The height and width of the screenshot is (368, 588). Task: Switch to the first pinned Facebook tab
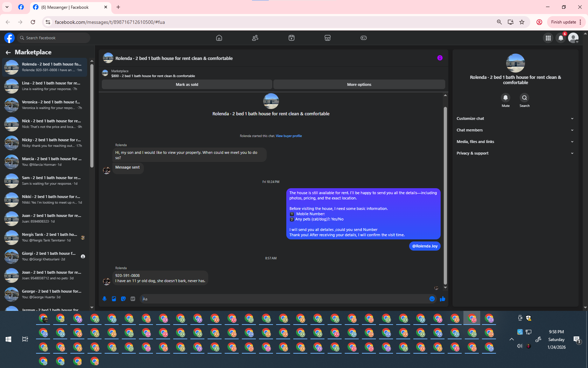(x=21, y=7)
